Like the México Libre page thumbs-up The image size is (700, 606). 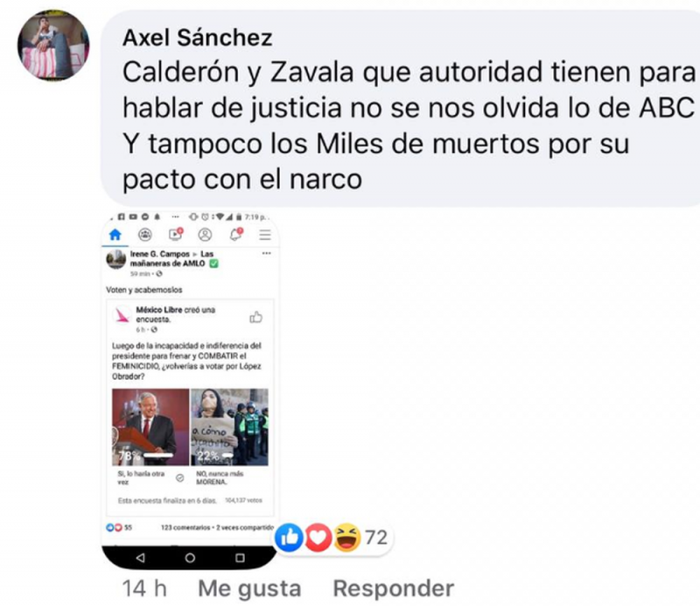click(255, 317)
